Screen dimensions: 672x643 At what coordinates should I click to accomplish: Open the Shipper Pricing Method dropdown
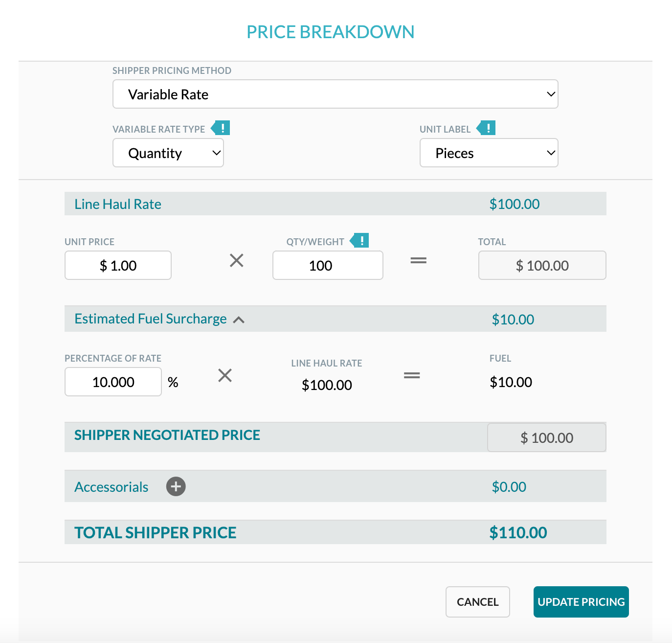336,94
